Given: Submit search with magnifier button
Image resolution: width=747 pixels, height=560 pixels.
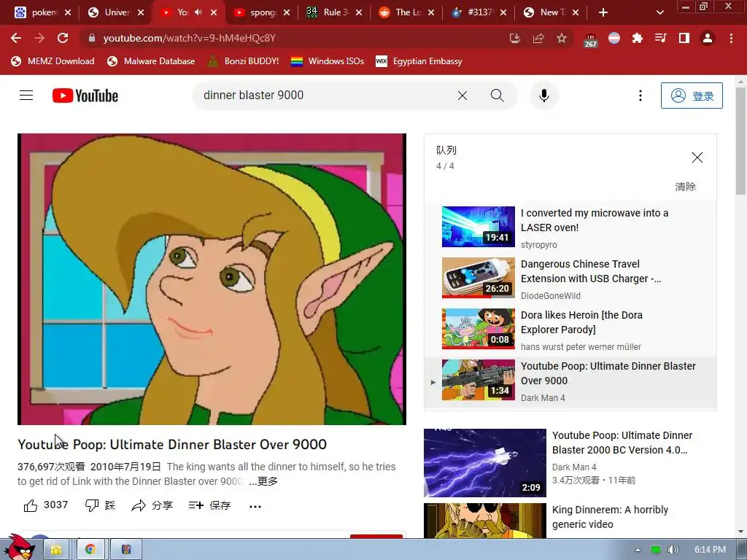Looking at the screenshot, I should click(497, 96).
